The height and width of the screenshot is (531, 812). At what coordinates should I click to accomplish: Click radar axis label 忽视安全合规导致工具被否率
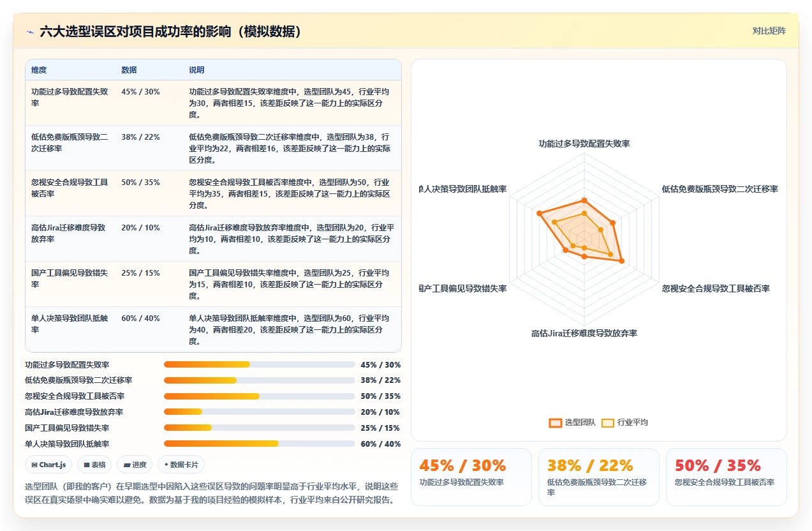pos(716,288)
